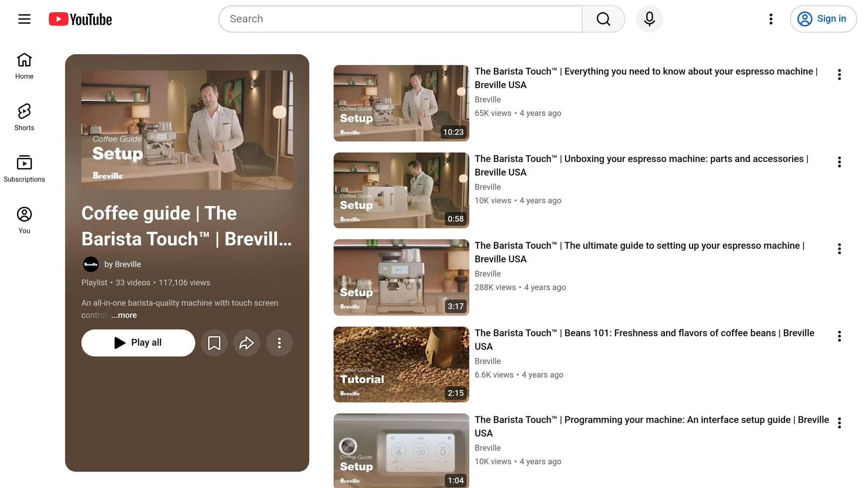Click the YouTube logo
The height and width of the screenshot is (488, 868).
pyautogui.click(x=80, y=19)
